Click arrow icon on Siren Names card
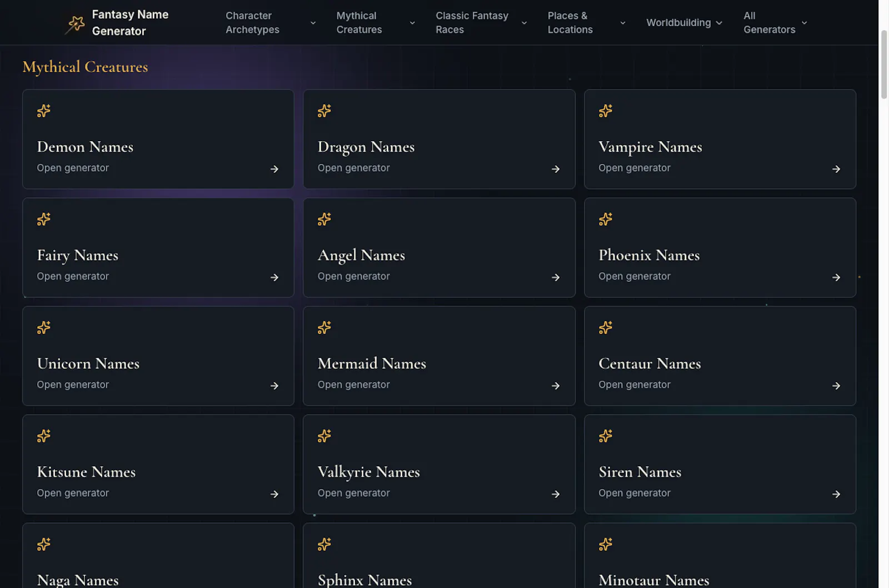This screenshot has height=588, width=889. [x=836, y=494]
